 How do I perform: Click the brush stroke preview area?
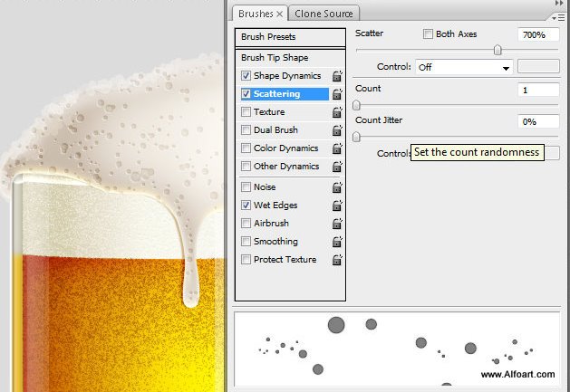coord(397,349)
